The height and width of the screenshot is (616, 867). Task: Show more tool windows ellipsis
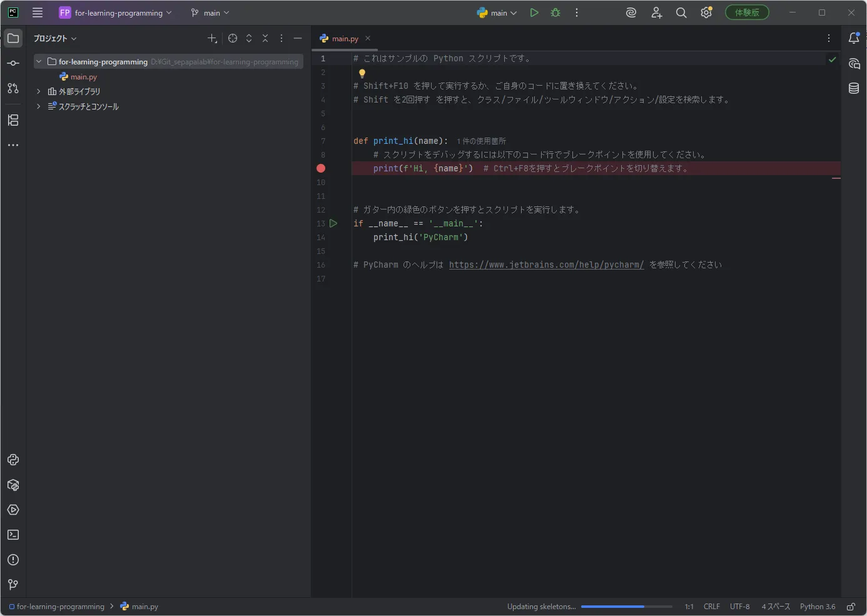tap(13, 145)
